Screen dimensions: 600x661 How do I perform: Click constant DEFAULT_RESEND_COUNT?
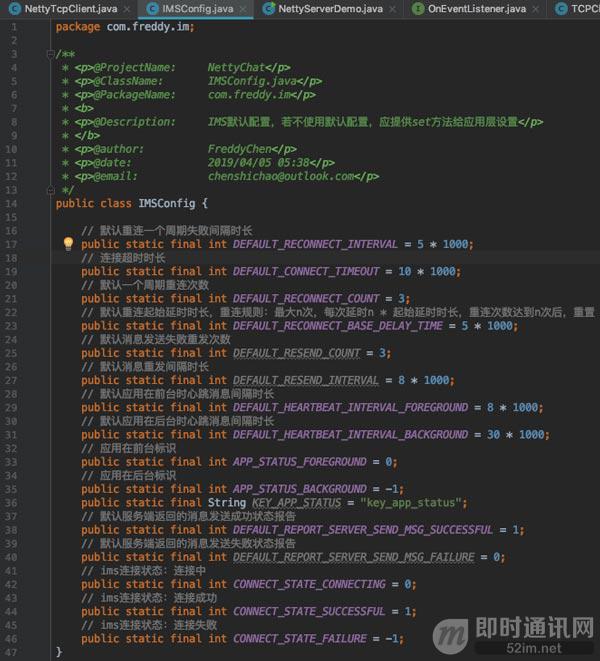coord(296,353)
